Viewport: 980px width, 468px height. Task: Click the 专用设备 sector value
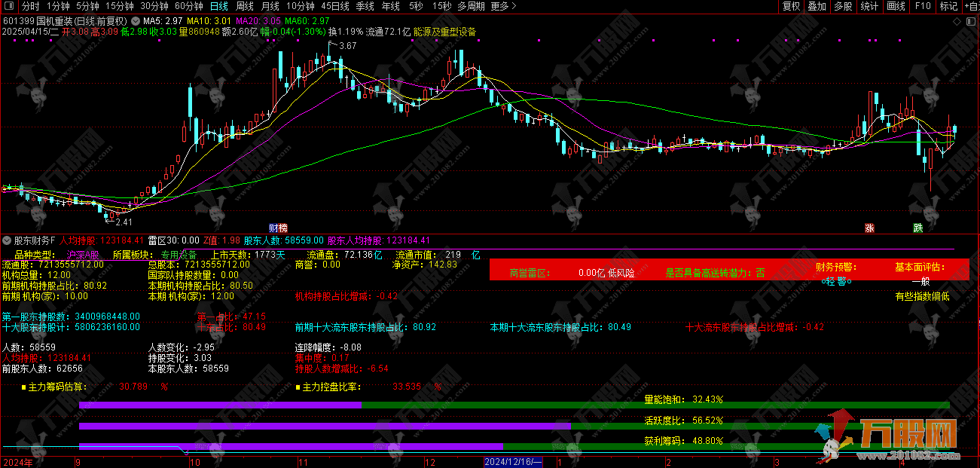coord(179,255)
